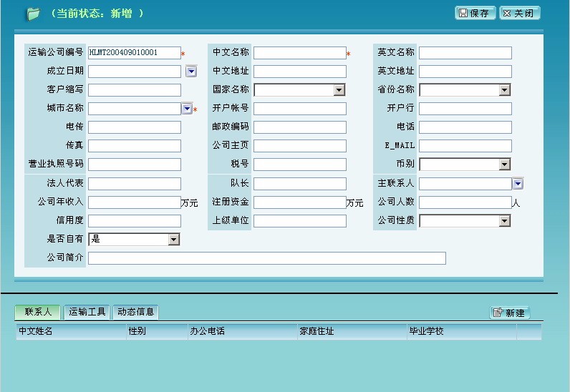
Task: Select the 电传 input field
Action: (x=135, y=127)
